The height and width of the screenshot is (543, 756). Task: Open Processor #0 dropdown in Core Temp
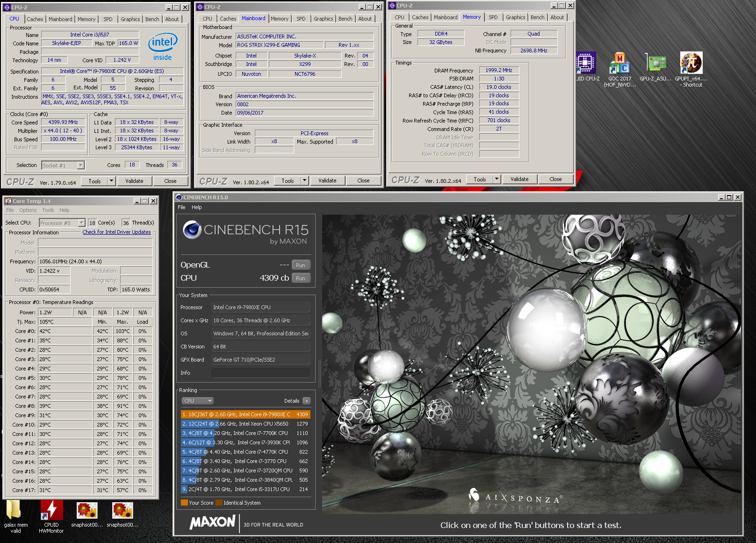coord(81,223)
